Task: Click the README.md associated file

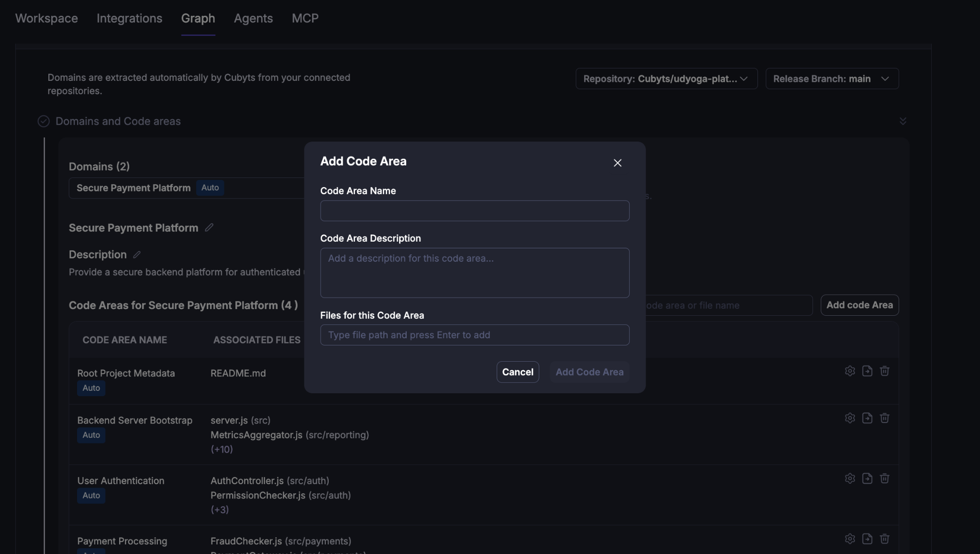Action: tap(238, 373)
